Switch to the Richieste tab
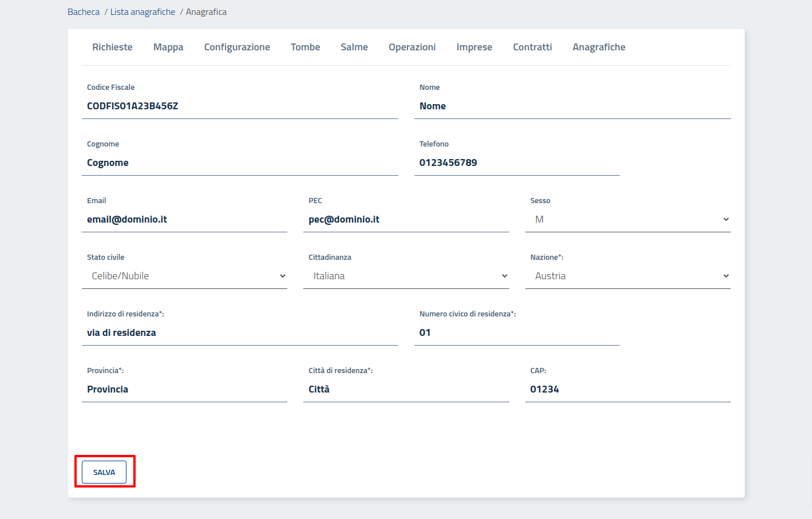This screenshot has width=812, height=519. pos(112,47)
